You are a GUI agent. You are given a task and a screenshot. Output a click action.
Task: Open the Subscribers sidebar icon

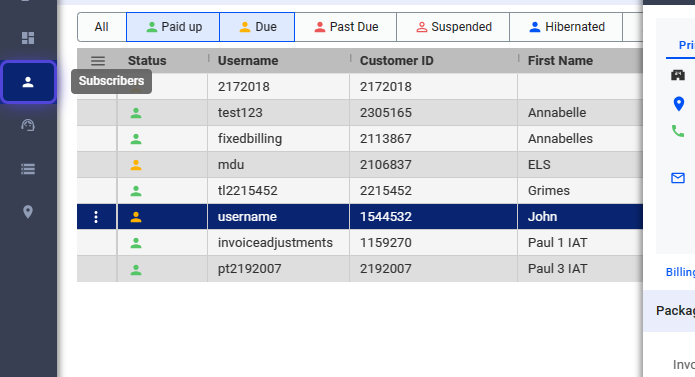click(28, 82)
